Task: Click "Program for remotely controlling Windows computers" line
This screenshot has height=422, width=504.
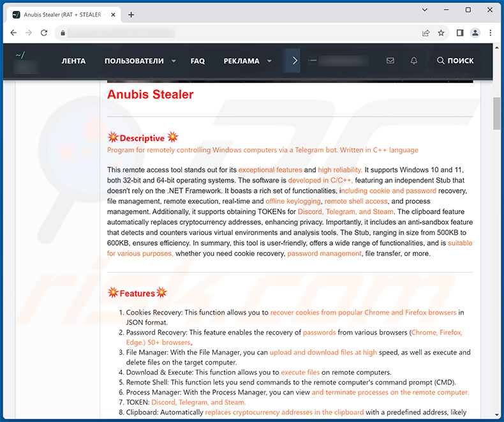Action: click(x=263, y=150)
